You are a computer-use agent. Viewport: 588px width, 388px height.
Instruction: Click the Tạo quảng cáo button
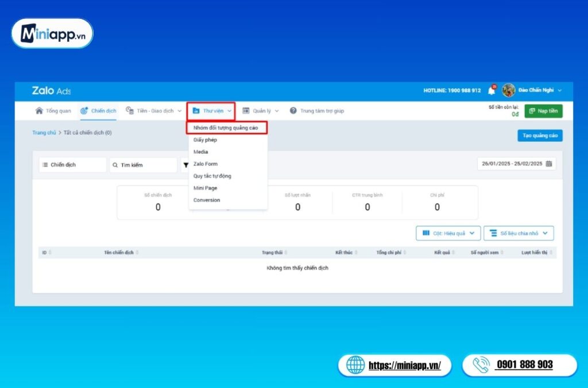(540, 135)
